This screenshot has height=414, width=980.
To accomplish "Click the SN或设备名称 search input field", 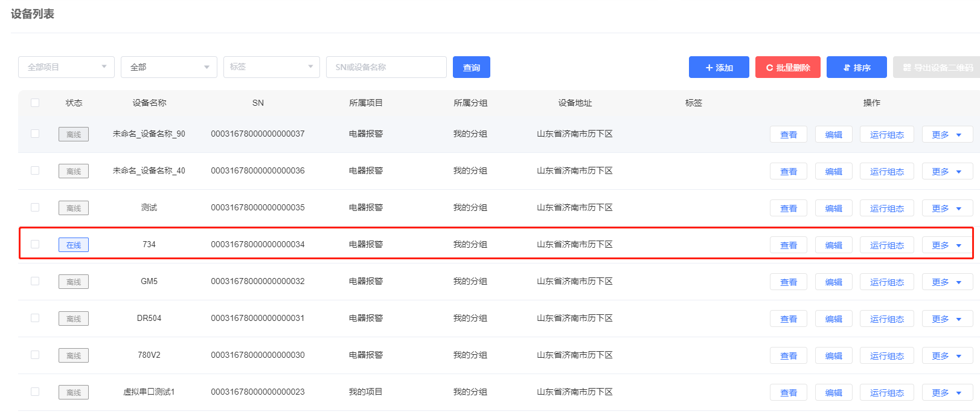I will pyautogui.click(x=386, y=67).
